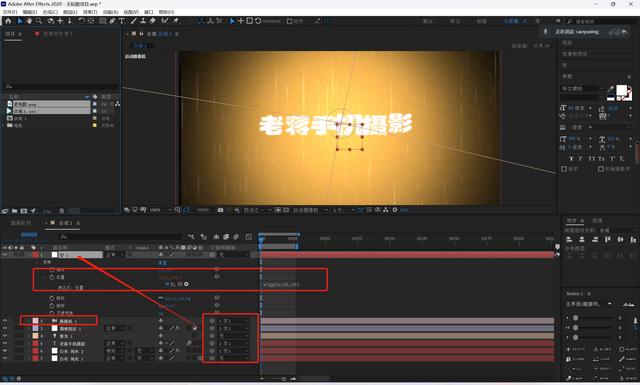
Task: Select the Eraser tool
Action: (x=153, y=21)
